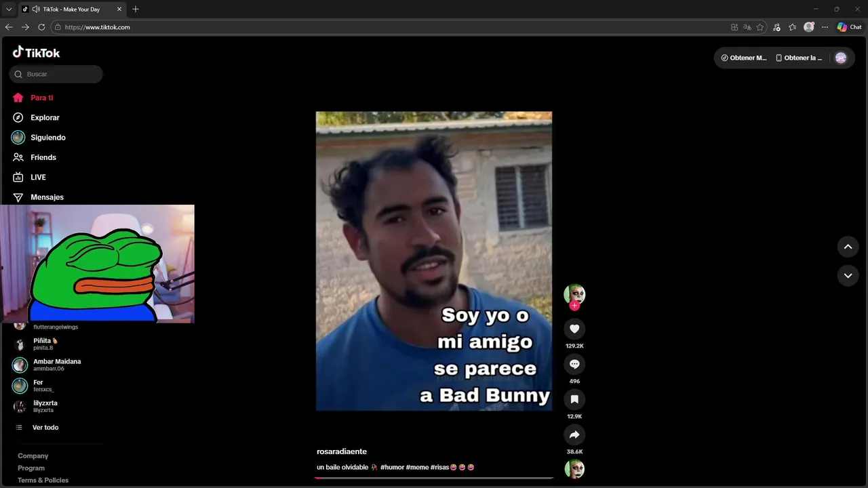Expand the Terms & Policies footer section

[43, 481]
